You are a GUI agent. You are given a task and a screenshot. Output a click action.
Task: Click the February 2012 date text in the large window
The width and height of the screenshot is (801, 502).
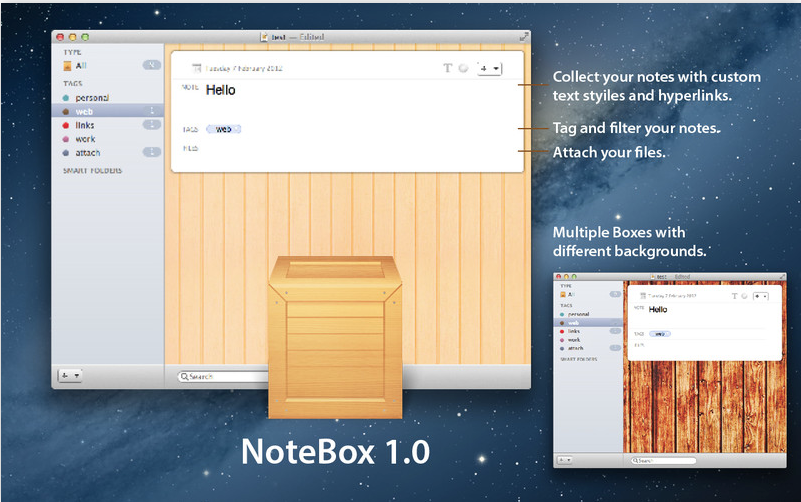(244, 68)
